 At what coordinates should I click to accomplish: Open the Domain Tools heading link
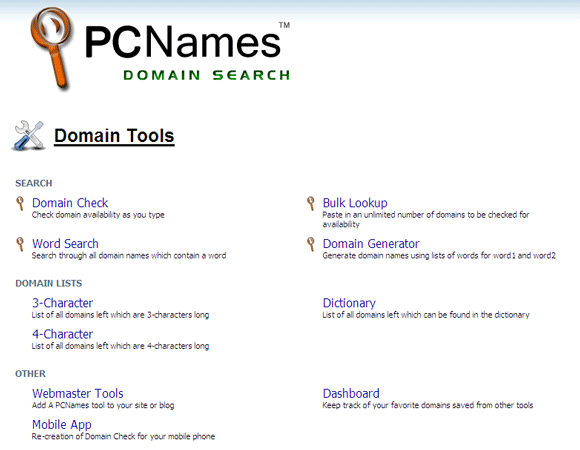pos(114,136)
